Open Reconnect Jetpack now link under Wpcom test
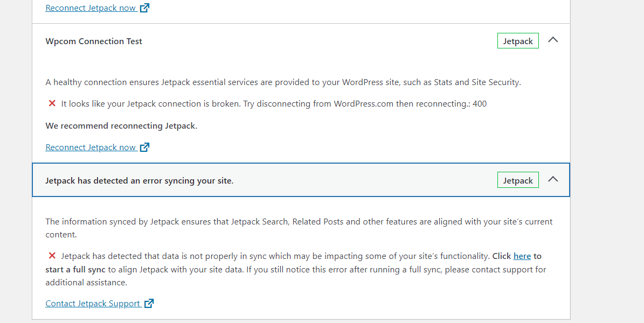Image resolution: width=644 pixels, height=323 pixels. tap(91, 148)
